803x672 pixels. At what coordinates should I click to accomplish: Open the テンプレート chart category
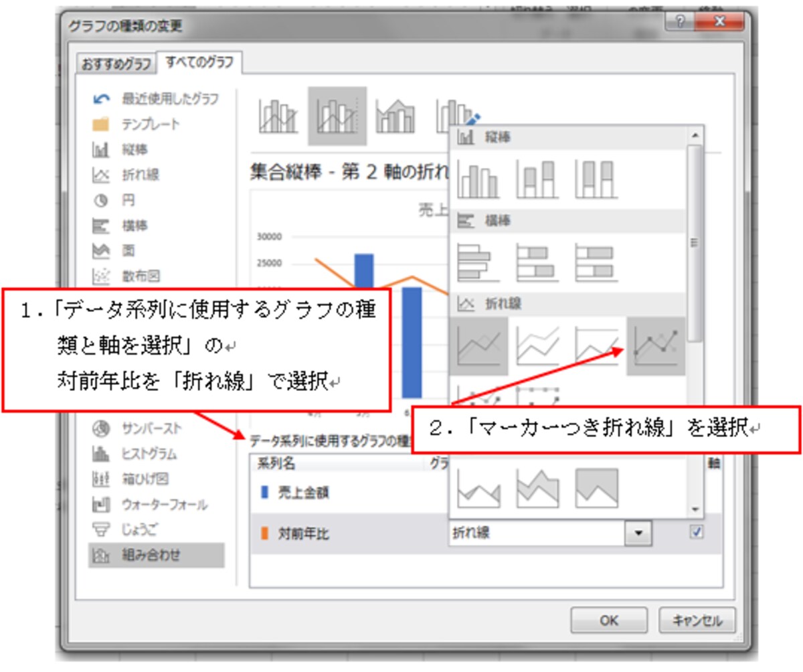[x=137, y=124]
